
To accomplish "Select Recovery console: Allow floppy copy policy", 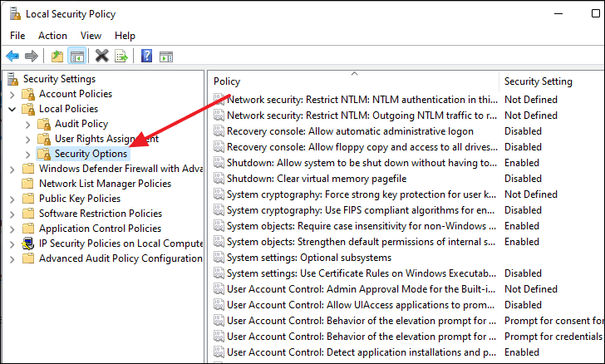I will click(362, 147).
